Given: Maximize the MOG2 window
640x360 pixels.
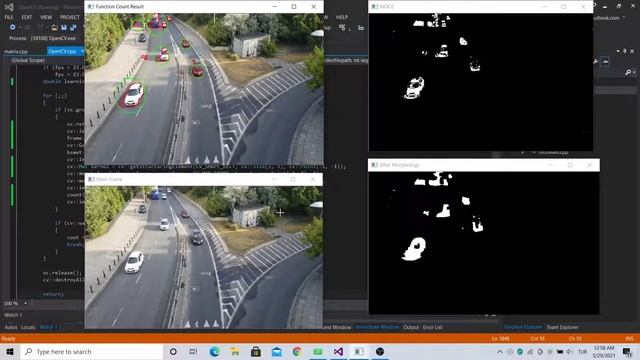Looking at the screenshot, I should 564,7.
